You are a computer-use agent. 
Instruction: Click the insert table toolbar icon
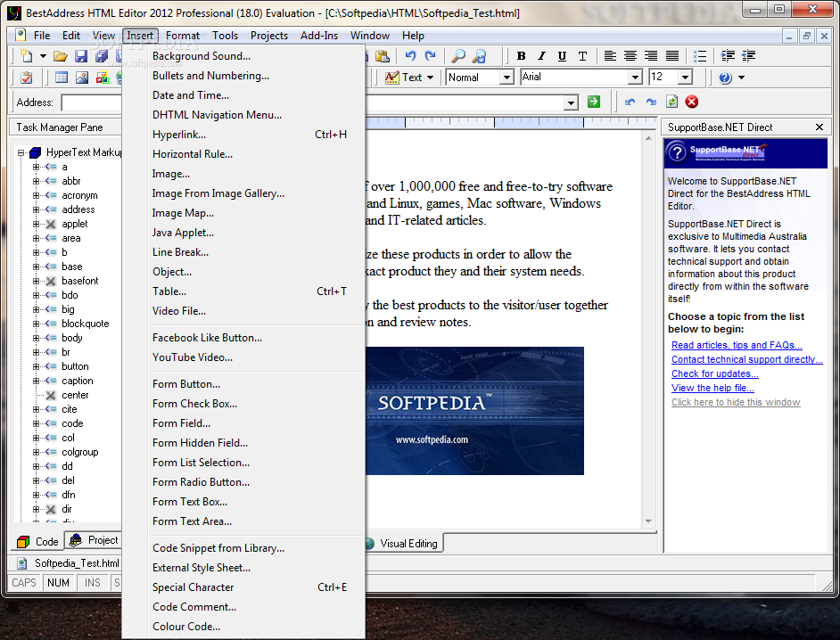pos(62,78)
